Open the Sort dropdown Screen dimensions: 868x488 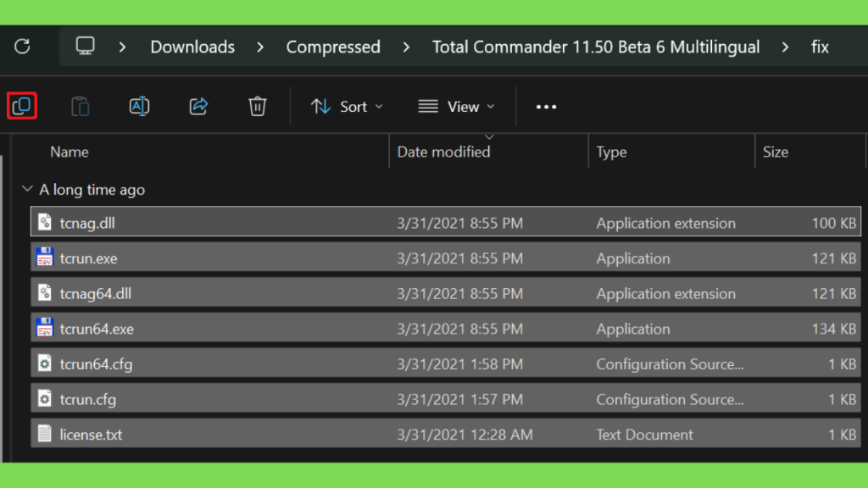pos(347,106)
